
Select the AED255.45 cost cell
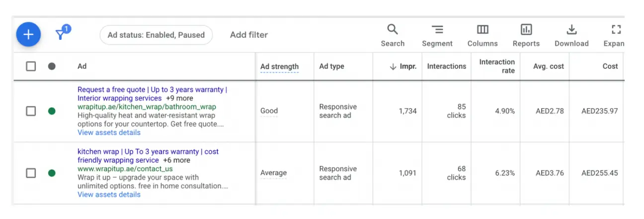tap(600, 173)
